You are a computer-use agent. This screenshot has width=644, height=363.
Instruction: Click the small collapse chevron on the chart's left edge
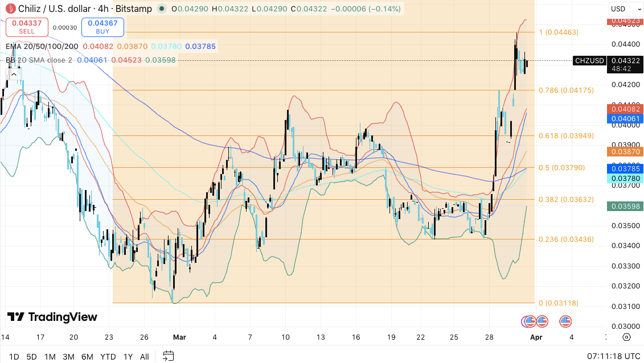(13, 74)
